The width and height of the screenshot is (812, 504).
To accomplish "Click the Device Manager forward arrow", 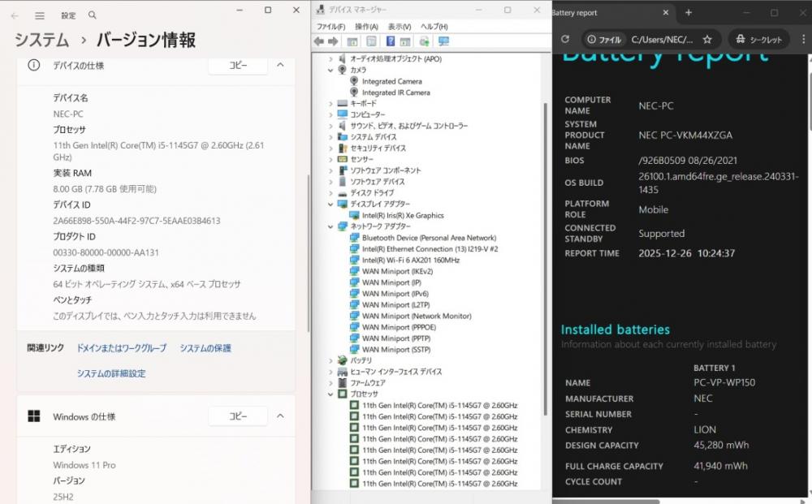I will (333, 41).
